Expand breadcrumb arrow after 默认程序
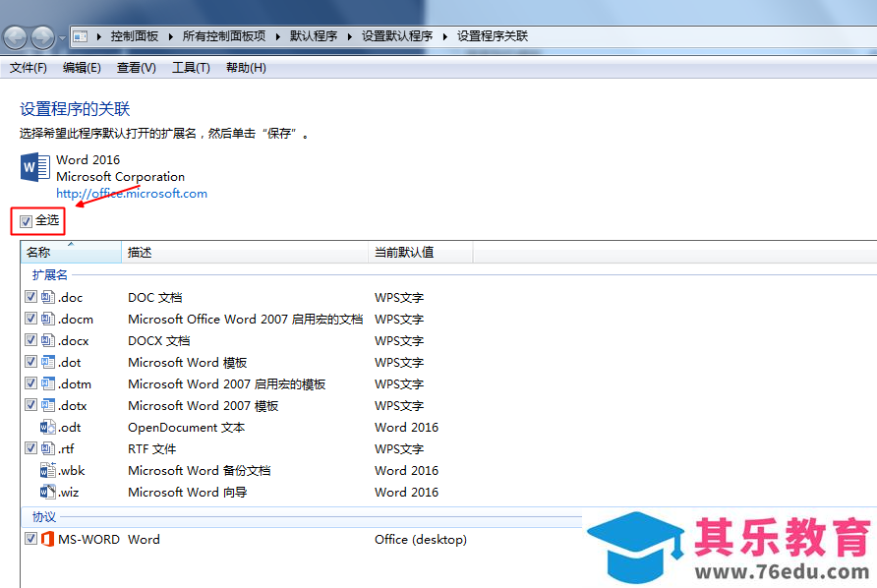This screenshot has width=877, height=588. tap(350, 37)
